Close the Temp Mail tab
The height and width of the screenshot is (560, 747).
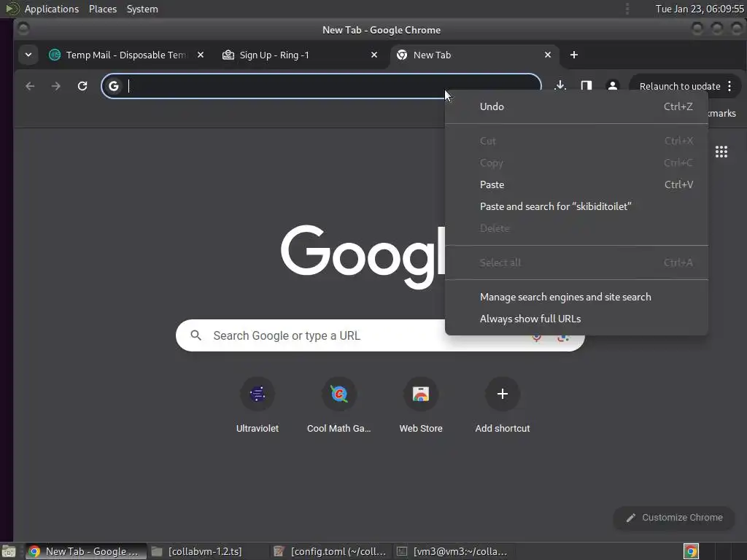pos(201,55)
